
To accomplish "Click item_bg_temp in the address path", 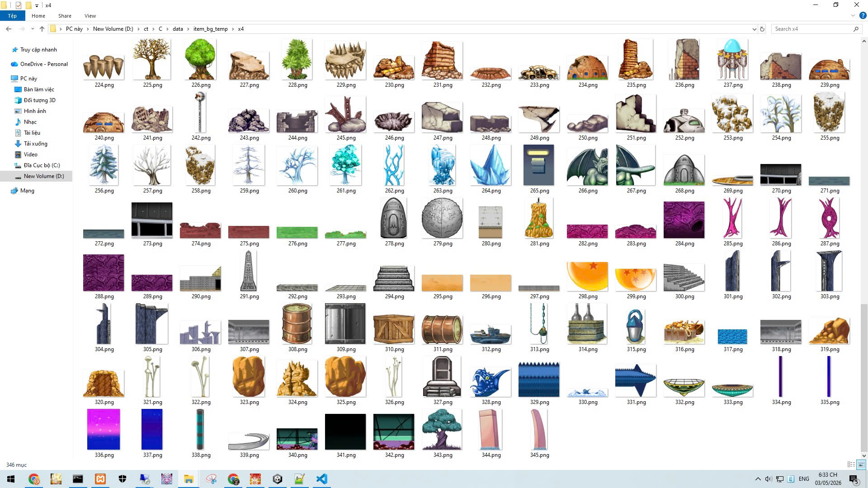I will click(x=210, y=29).
